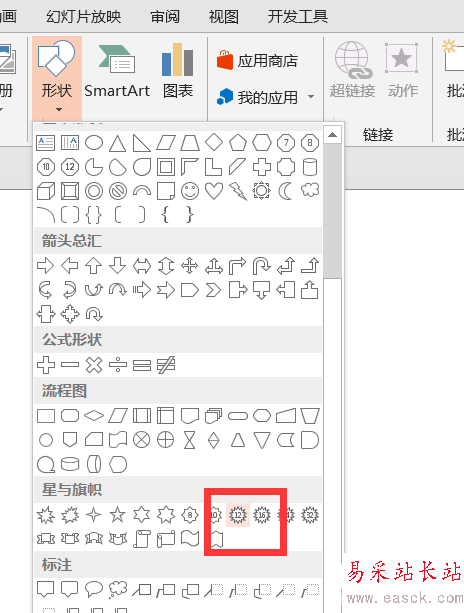The width and height of the screenshot is (464, 613).
Task: Select the flowchart Document shape
Action: point(190,416)
